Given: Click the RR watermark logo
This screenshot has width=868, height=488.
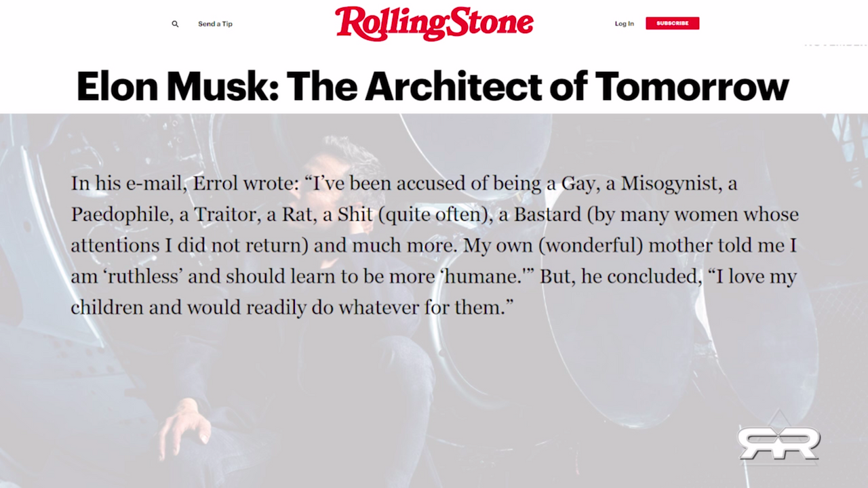Looking at the screenshot, I should [778, 442].
